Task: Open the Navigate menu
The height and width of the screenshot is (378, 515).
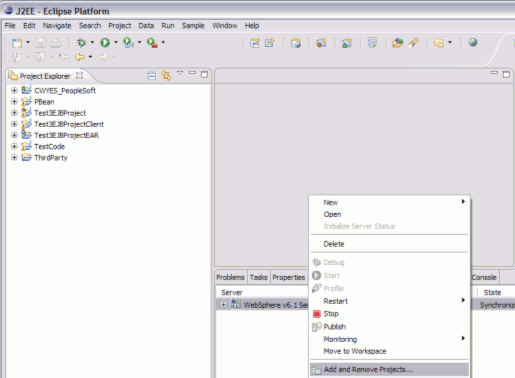Action: 57,26
